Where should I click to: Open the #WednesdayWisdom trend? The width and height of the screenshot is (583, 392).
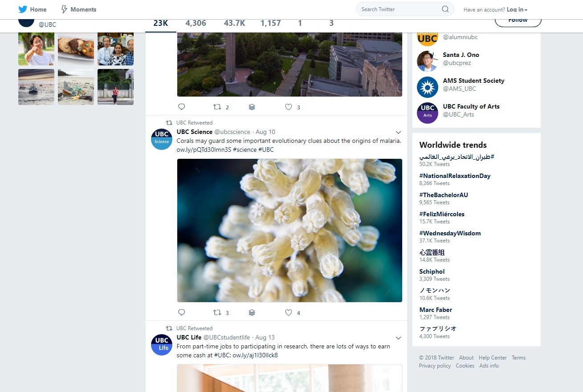tap(450, 233)
